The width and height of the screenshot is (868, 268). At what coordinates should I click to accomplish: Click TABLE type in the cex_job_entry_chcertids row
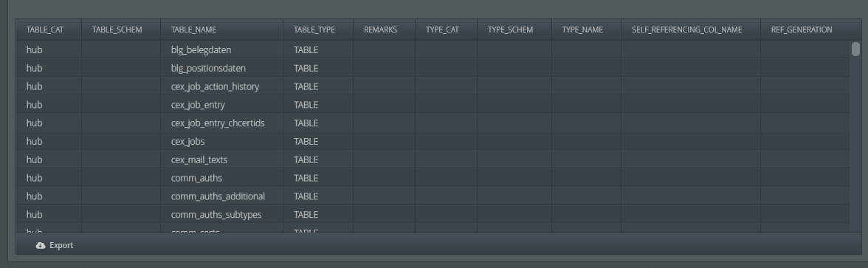click(306, 123)
